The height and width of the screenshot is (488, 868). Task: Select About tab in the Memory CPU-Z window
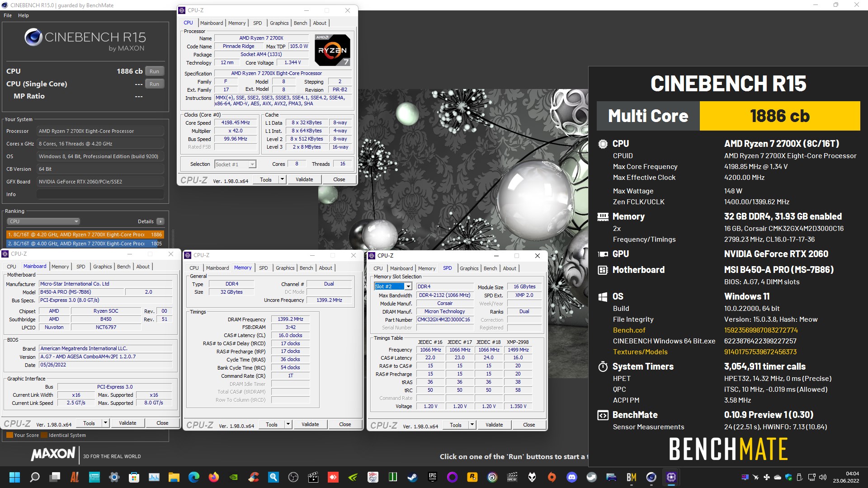click(325, 268)
